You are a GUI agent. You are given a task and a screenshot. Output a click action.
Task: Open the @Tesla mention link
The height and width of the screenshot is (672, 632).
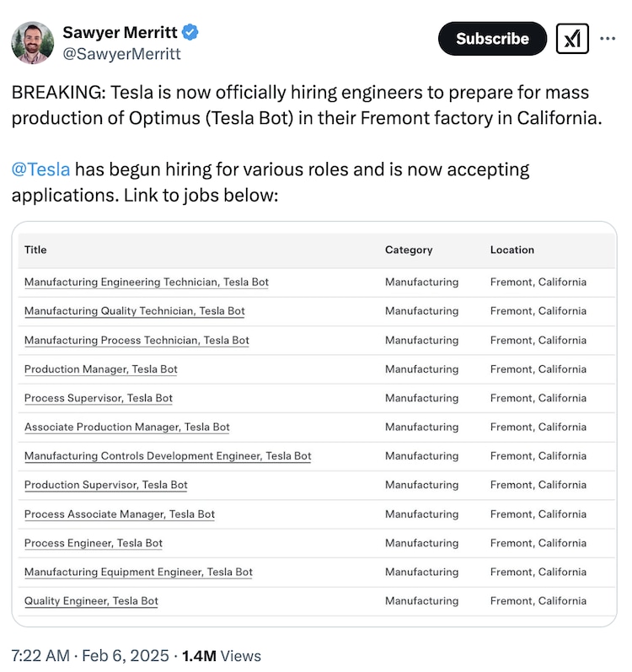pyautogui.click(x=40, y=169)
